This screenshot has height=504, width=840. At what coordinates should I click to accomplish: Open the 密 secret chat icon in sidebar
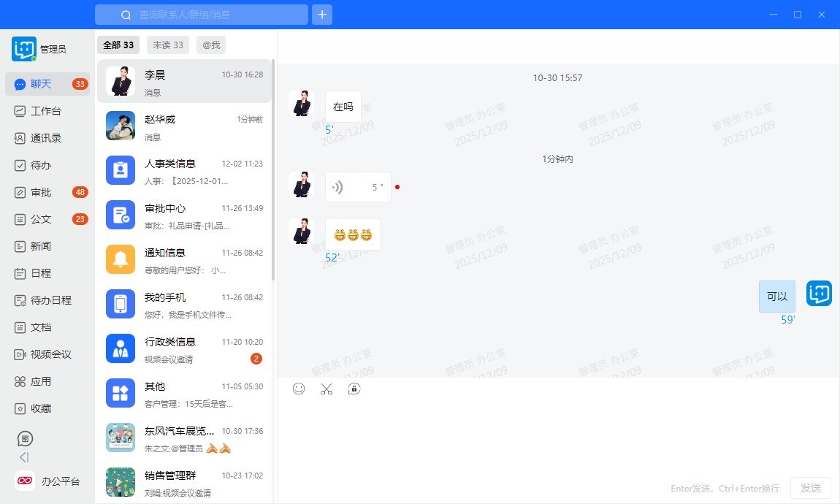click(x=25, y=439)
